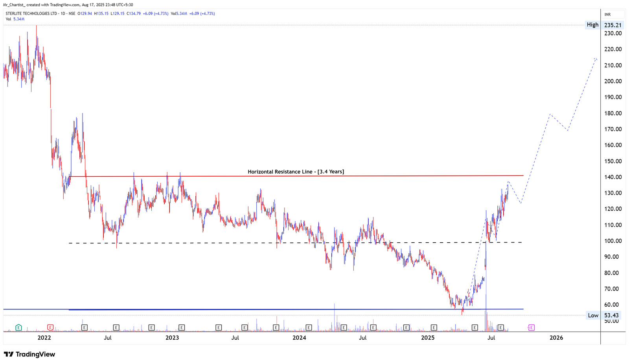Screen dimensions: 629x364
Task: Select the Horizontal Resistance Line text label
Action: point(296,172)
